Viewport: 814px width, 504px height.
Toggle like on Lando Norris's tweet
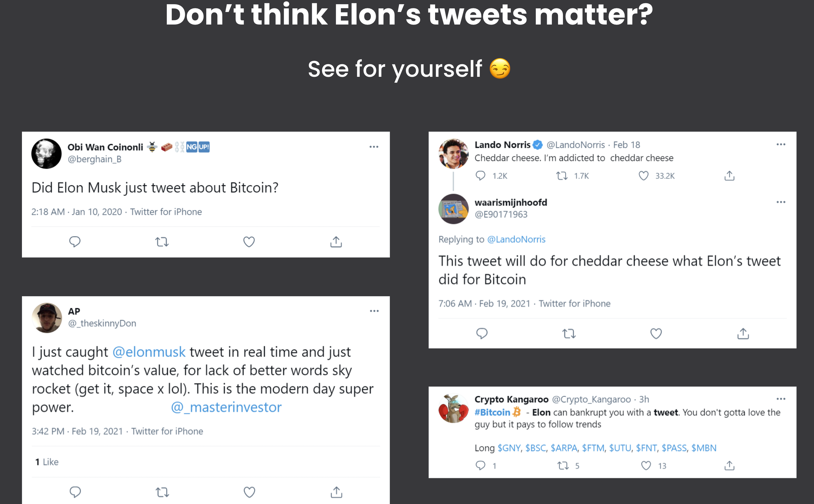pos(643,176)
